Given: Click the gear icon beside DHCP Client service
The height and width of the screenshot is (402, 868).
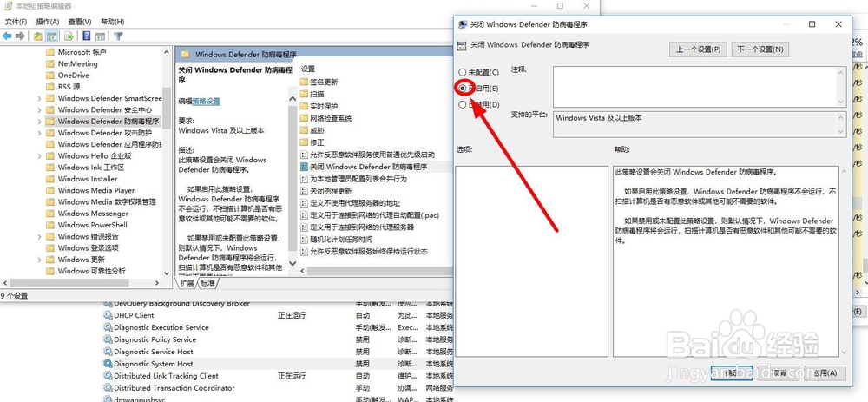Looking at the screenshot, I should [108, 315].
